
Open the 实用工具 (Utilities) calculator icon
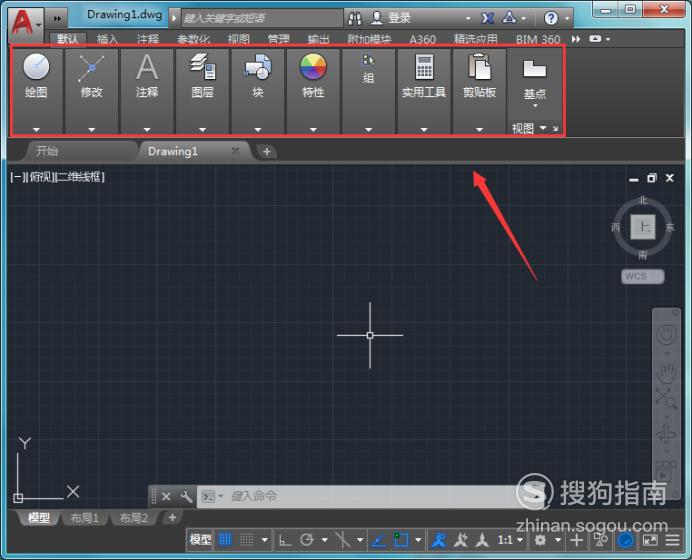click(424, 67)
